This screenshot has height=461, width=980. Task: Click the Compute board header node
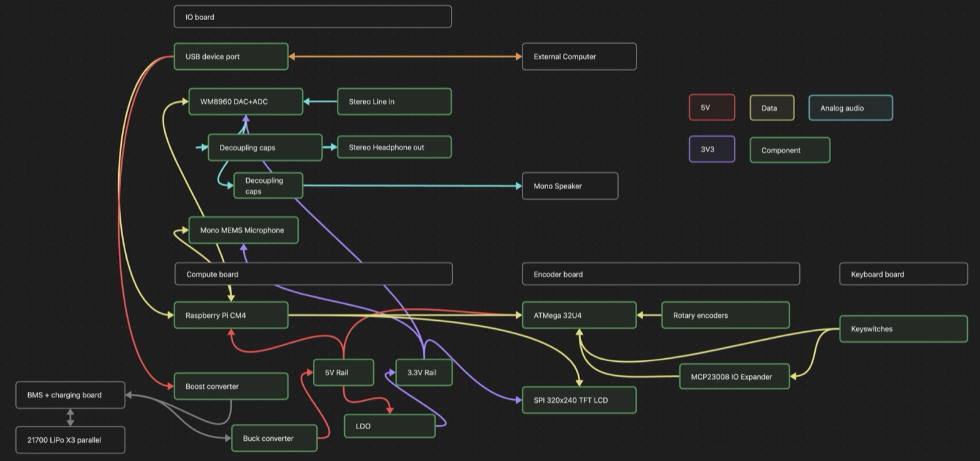click(314, 274)
